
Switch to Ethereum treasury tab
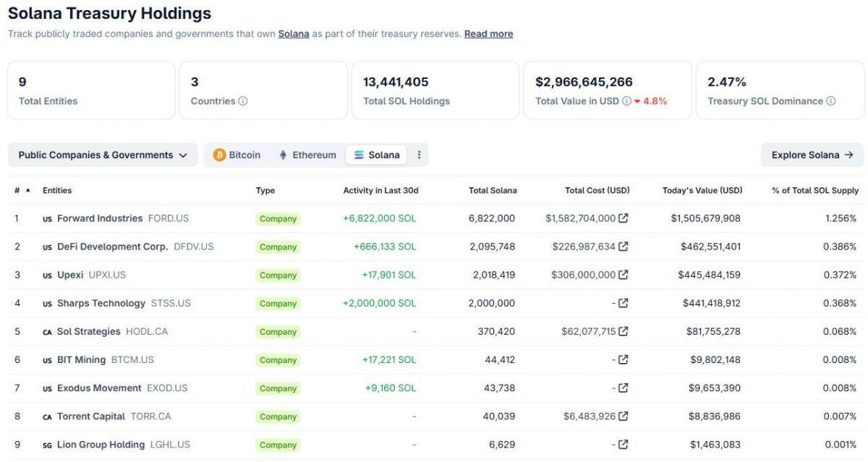[307, 155]
